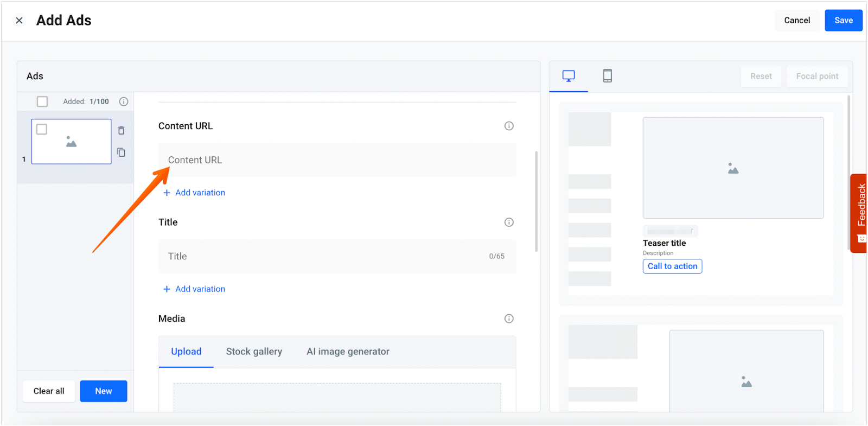The height and width of the screenshot is (426, 868).
Task: Click the New ad button
Action: pyautogui.click(x=103, y=391)
